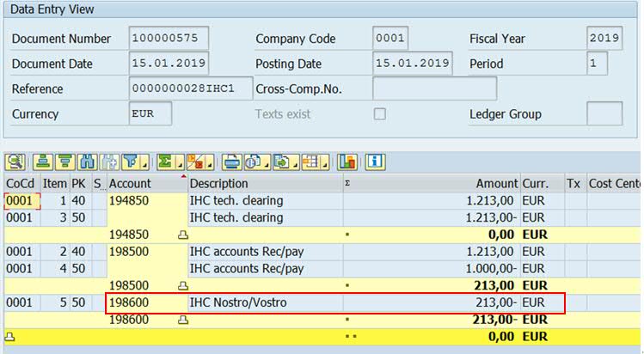The image size is (644, 354).
Task: Toggle the Texts exist checkbox
Action: pyautogui.click(x=379, y=114)
